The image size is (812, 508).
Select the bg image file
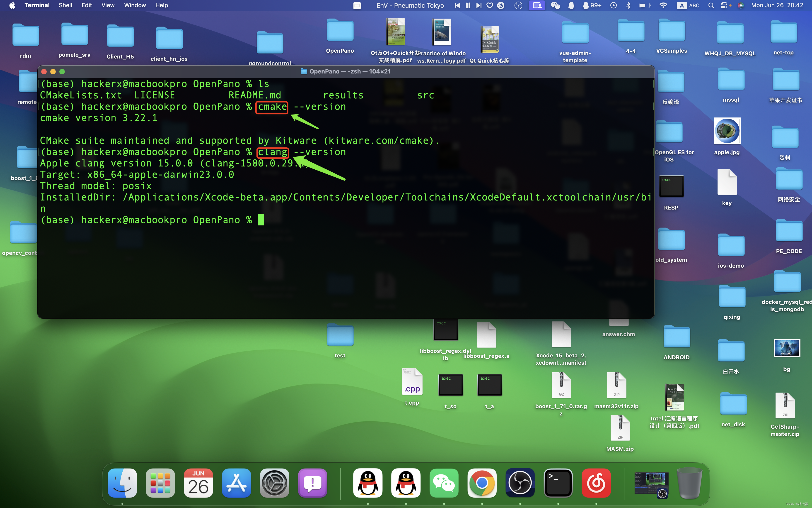coord(786,355)
